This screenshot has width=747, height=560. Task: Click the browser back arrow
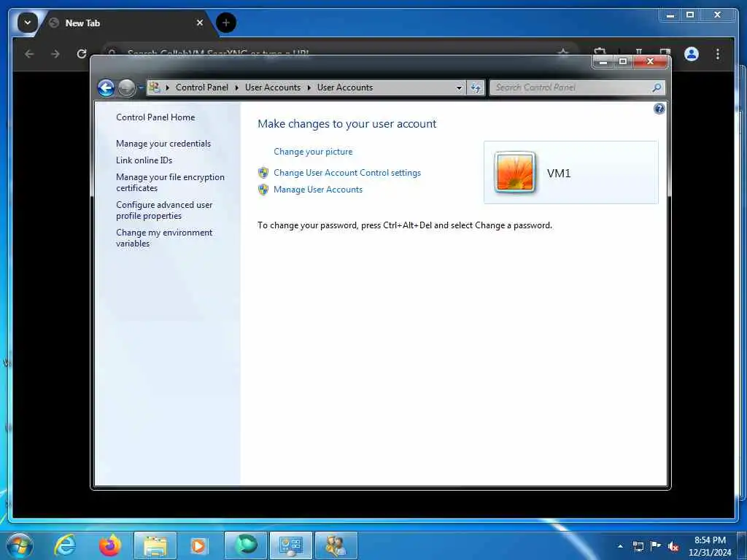[29, 54]
